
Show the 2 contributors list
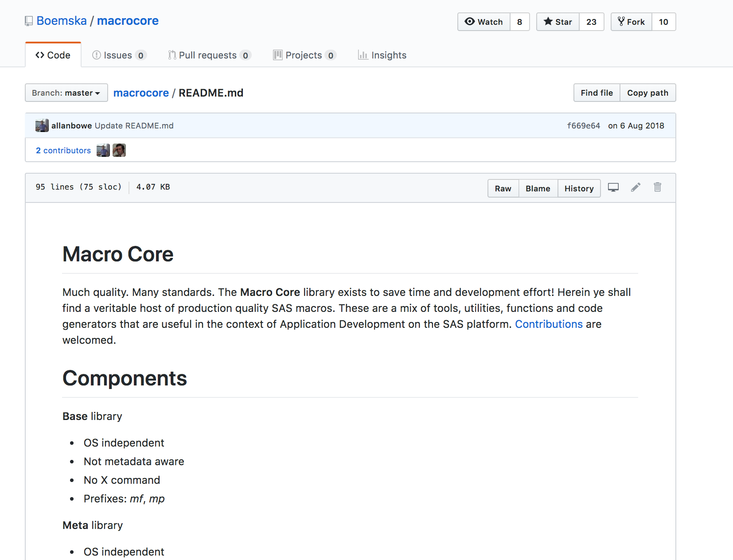[63, 150]
